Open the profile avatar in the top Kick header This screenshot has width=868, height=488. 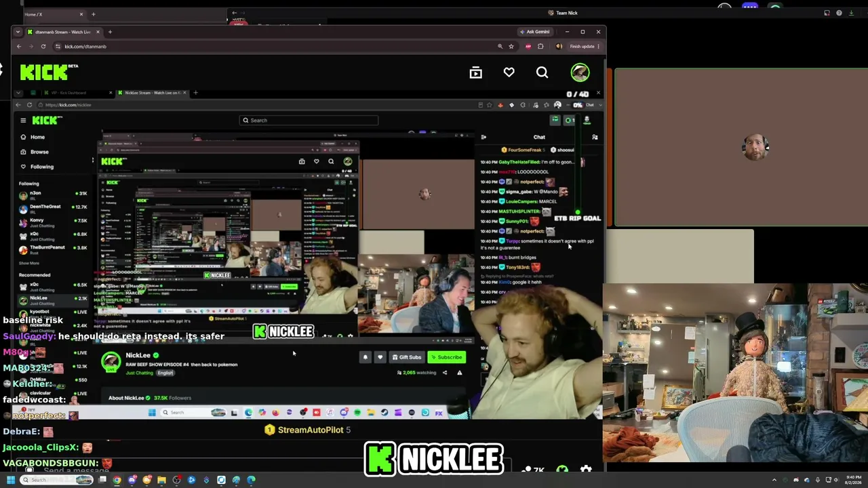click(x=580, y=73)
